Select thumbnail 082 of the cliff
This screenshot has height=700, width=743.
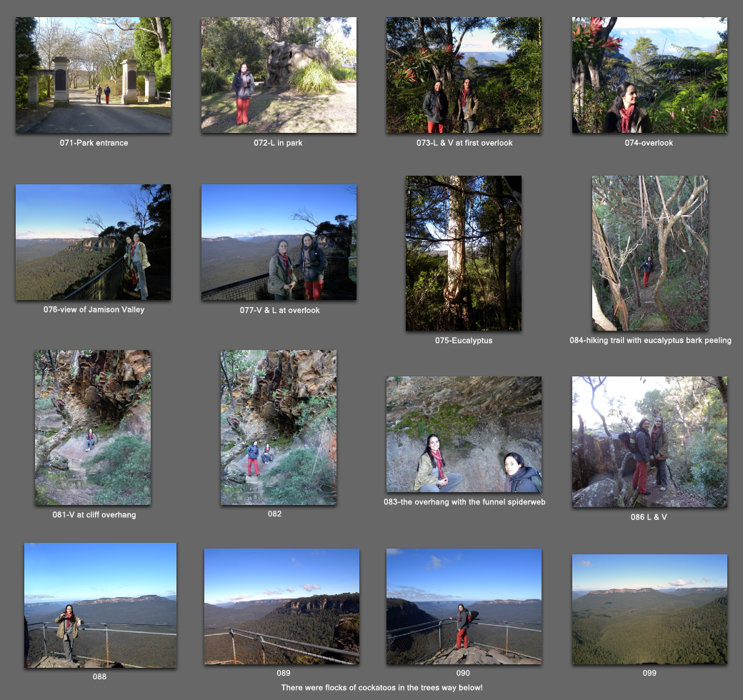pos(279,428)
